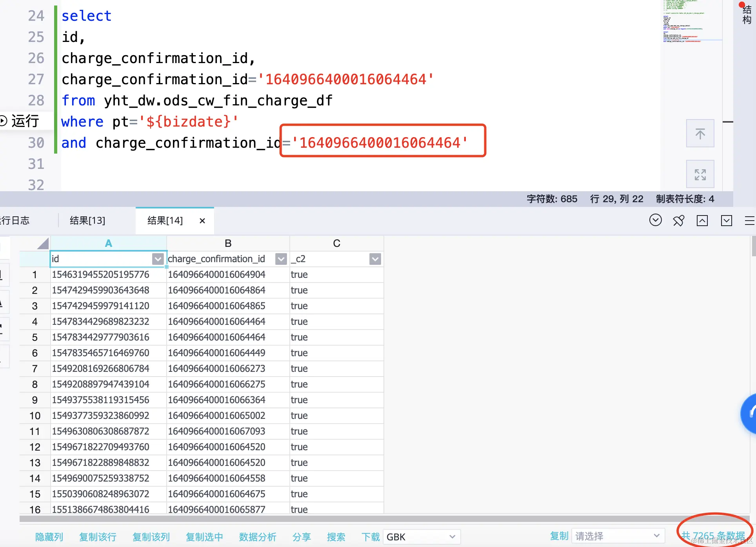Click the scroll-to-top arrow button in editor
Viewport: 756px width, 547px height.
coord(700,134)
